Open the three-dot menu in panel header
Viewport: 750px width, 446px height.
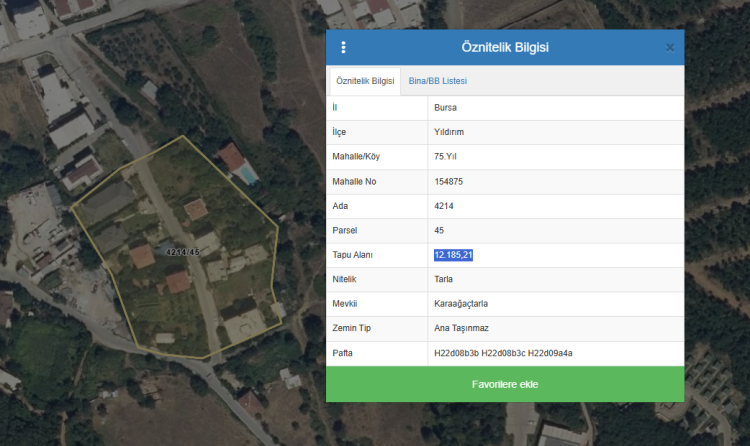pyautogui.click(x=344, y=47)
